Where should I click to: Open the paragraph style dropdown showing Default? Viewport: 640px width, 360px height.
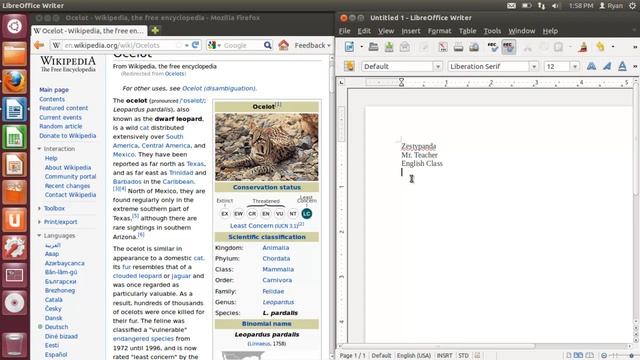coord(438,66)
